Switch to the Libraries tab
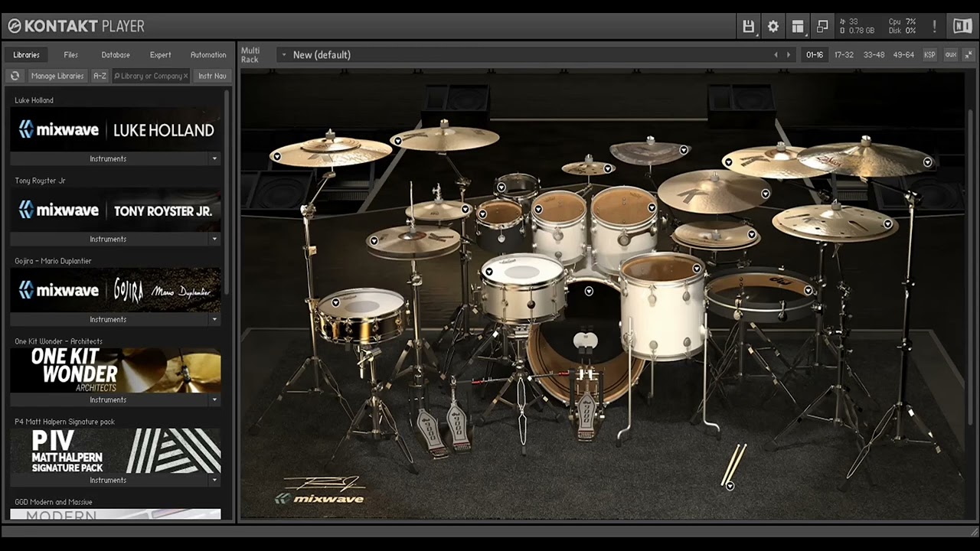This screenshot has height=551, width=980. pos(26,54)
